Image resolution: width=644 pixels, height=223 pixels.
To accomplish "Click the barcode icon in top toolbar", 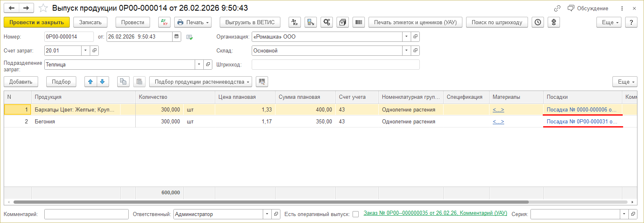I will (359, 22).
